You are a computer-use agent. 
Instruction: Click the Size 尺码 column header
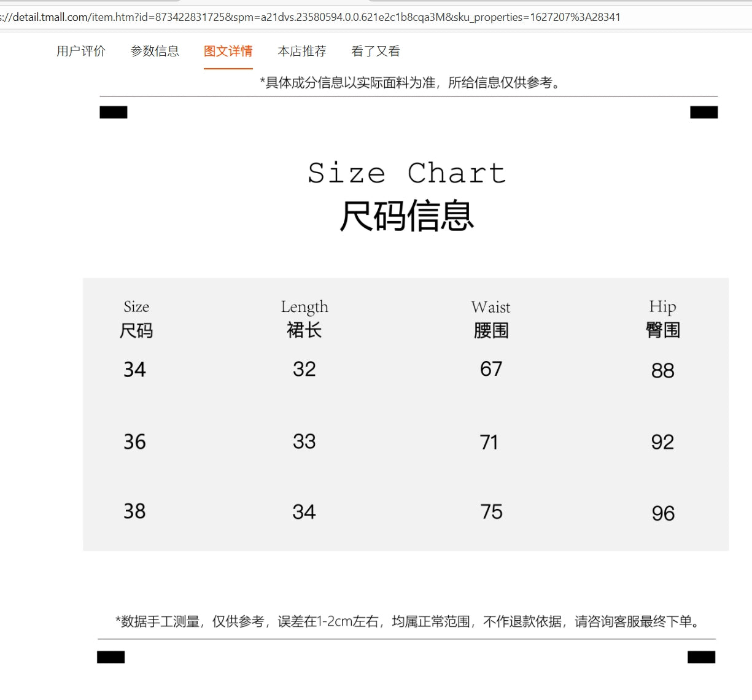click(136, 319)
